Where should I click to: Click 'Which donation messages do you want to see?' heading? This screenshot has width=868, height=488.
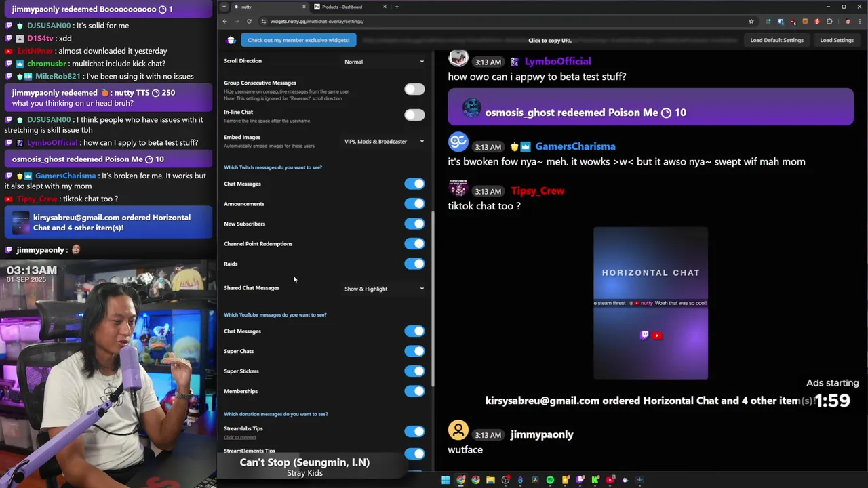click(x=276, y=414)
